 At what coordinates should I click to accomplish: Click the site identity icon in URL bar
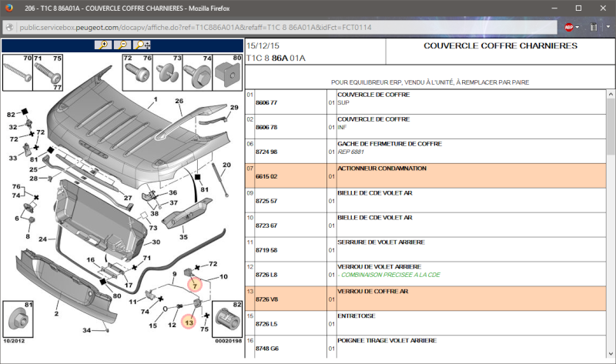pyautogui.click(x=10, y=27)
